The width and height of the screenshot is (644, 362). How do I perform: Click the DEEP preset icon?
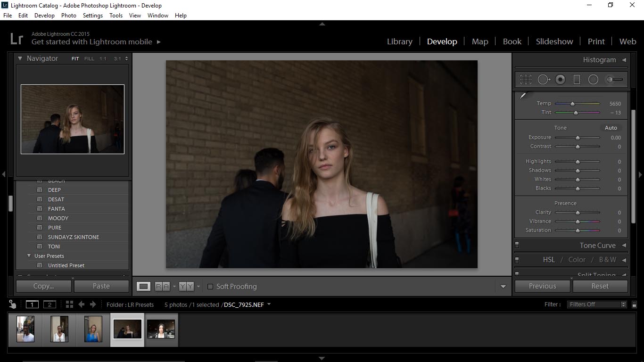40,190
